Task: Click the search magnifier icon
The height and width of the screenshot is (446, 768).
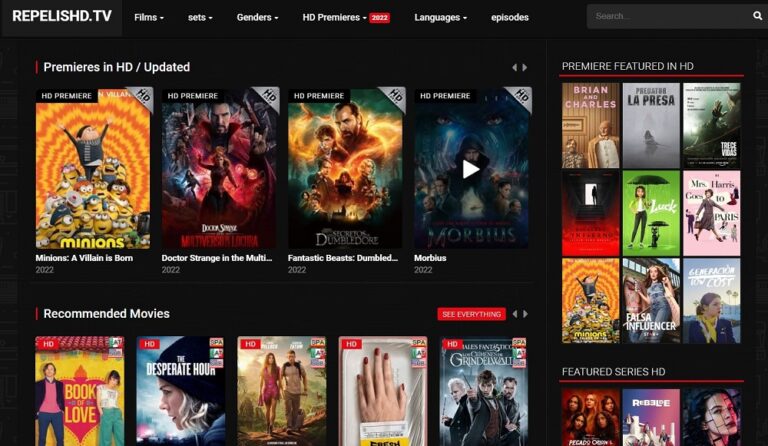Action: (x=757, y=16)
